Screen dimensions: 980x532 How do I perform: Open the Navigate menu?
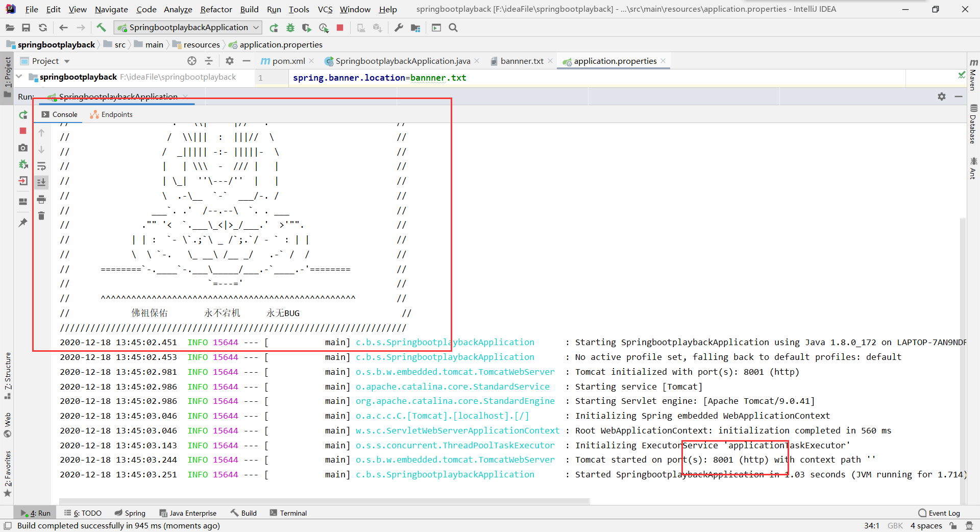(x=111, y=9)
